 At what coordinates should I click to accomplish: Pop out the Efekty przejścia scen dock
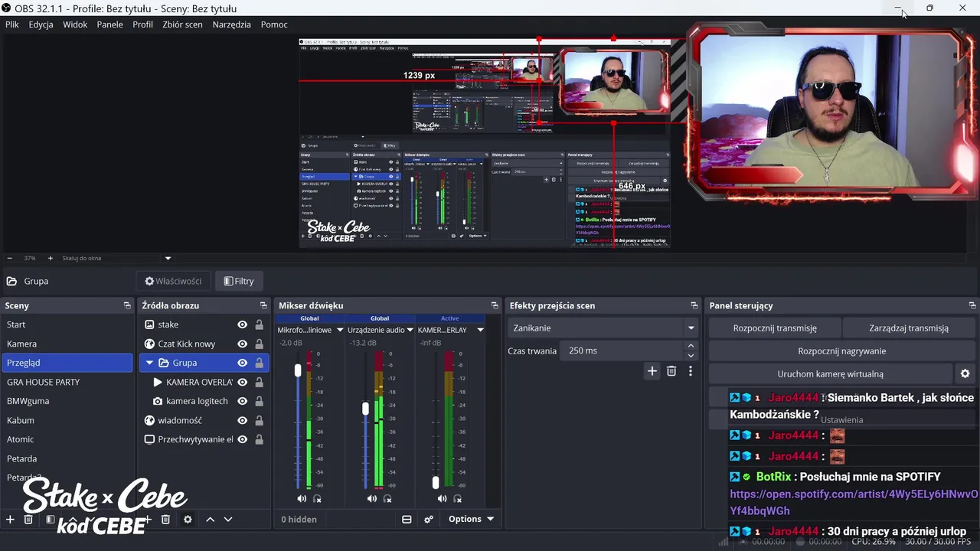tap(694, 305)
